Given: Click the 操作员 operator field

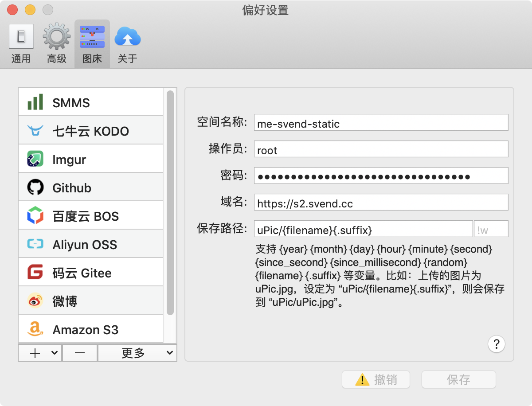Looking at the screenshot, I should 381,149.
